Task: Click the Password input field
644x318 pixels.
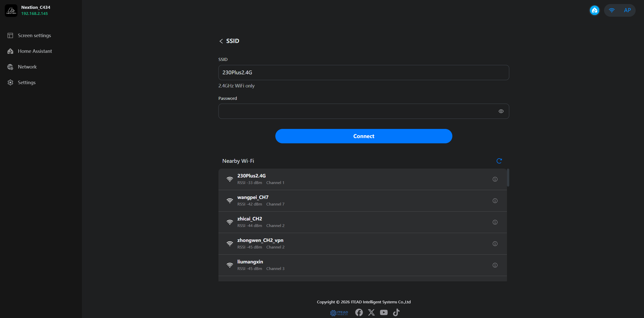Action: [x=364, y=111]
